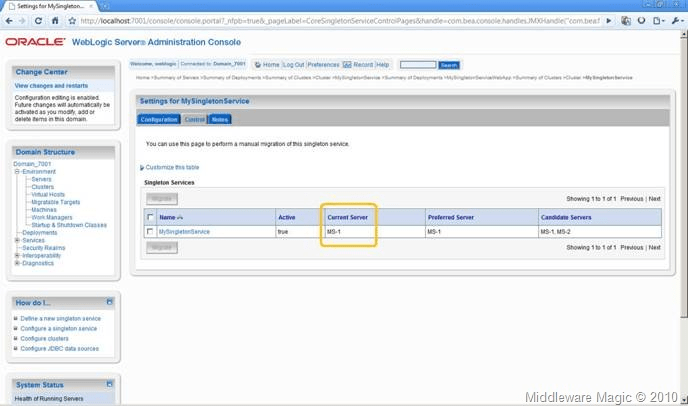
Task: Click Define a new singleton service link
Action: [x=61, y=318]
